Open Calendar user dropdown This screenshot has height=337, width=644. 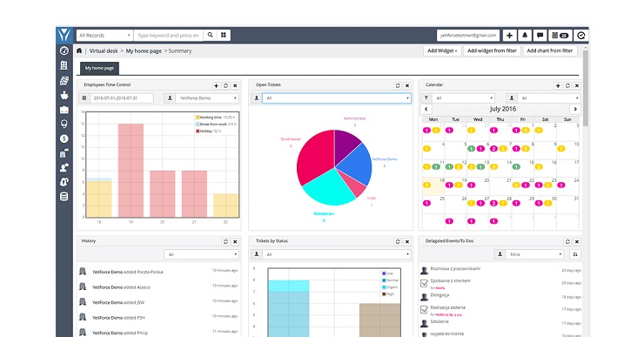point(548,98)
